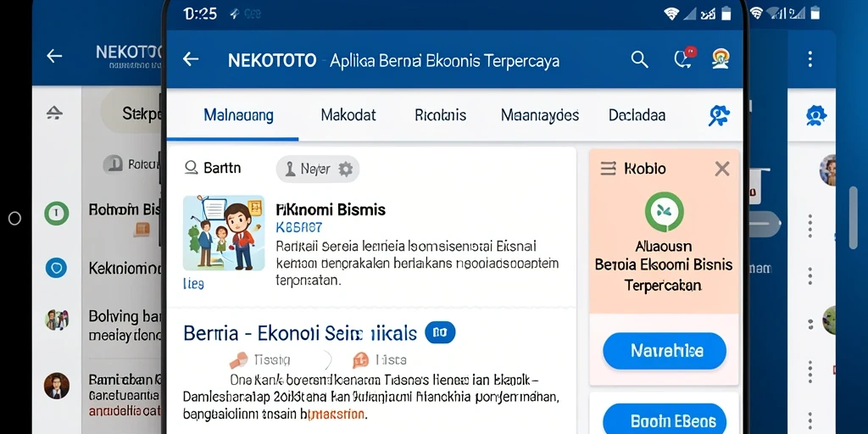Click the Wi-Fi icon in the status bar
Image resolution: width=868 pixels, height=434 pixels.
click(671, 14)
